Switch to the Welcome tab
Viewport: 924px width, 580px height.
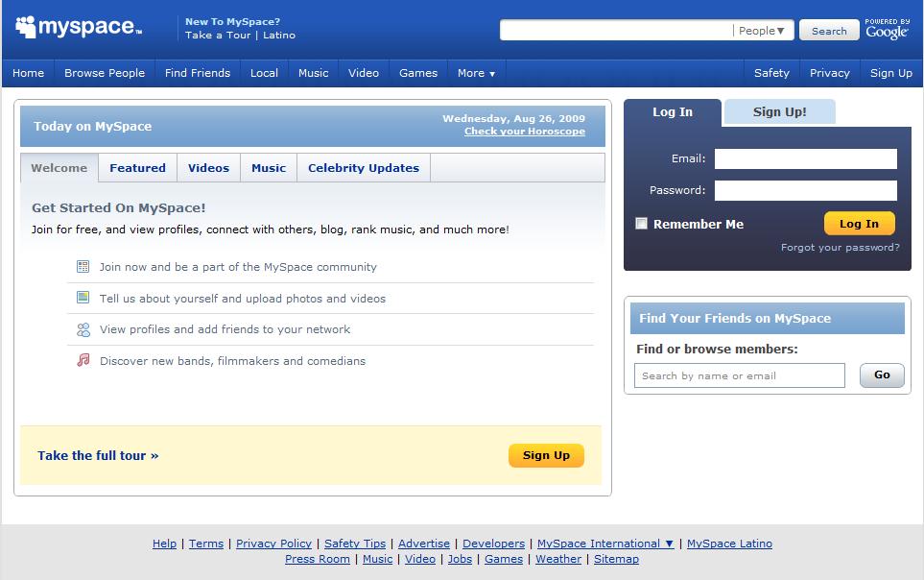[59, 168]
